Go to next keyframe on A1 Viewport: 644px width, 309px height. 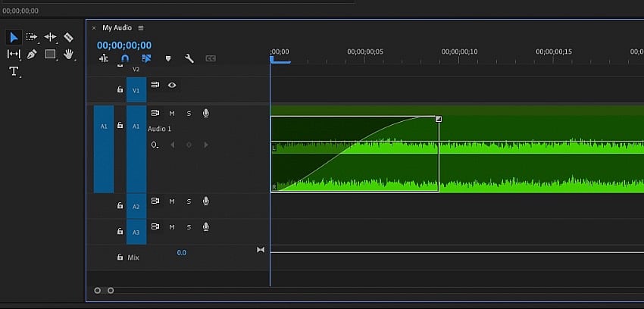206,145
